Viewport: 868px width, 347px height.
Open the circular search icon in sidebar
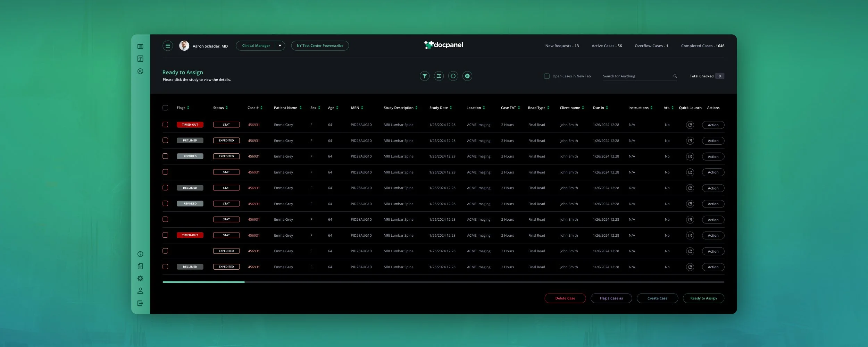tap(140, 71)
